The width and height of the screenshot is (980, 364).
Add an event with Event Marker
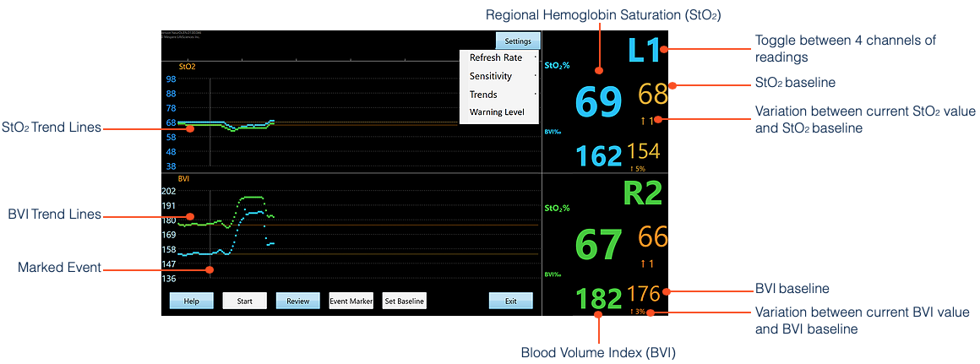click(351, 301)
